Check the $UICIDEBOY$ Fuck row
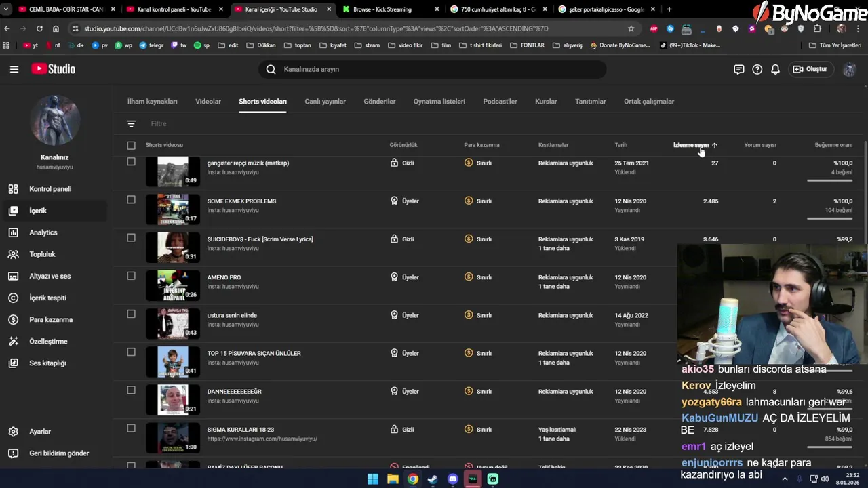This screenshot has height=488, width=868. pyautogui.click(x=131, y=237)
